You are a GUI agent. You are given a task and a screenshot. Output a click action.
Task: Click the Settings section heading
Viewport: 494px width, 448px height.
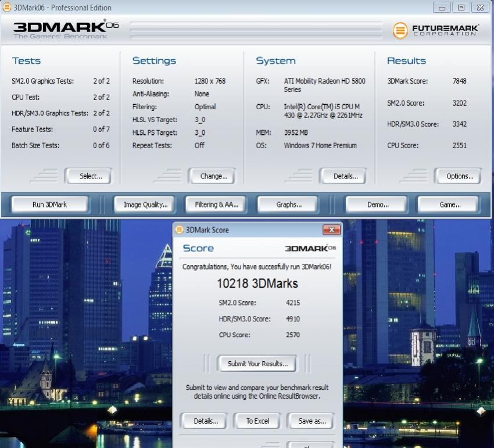154,61
